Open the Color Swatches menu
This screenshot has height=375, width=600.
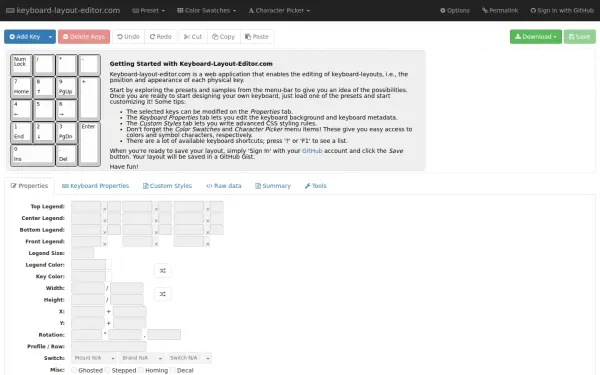tap(207, 10)
